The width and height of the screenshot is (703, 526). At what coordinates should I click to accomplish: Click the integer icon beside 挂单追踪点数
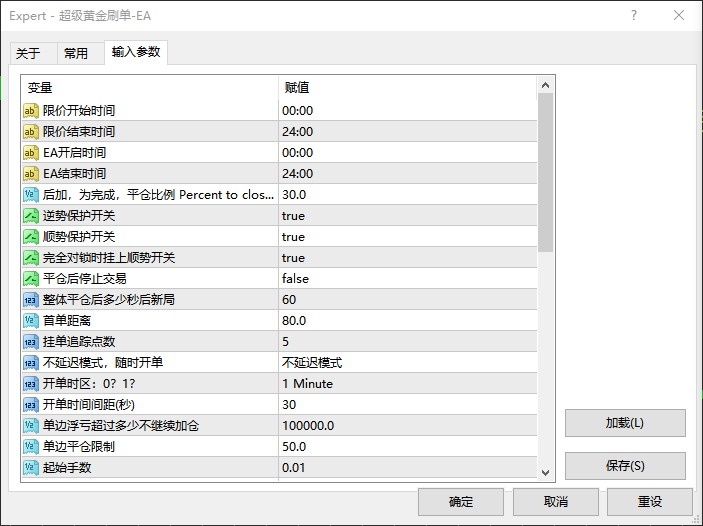pos(31,342)
